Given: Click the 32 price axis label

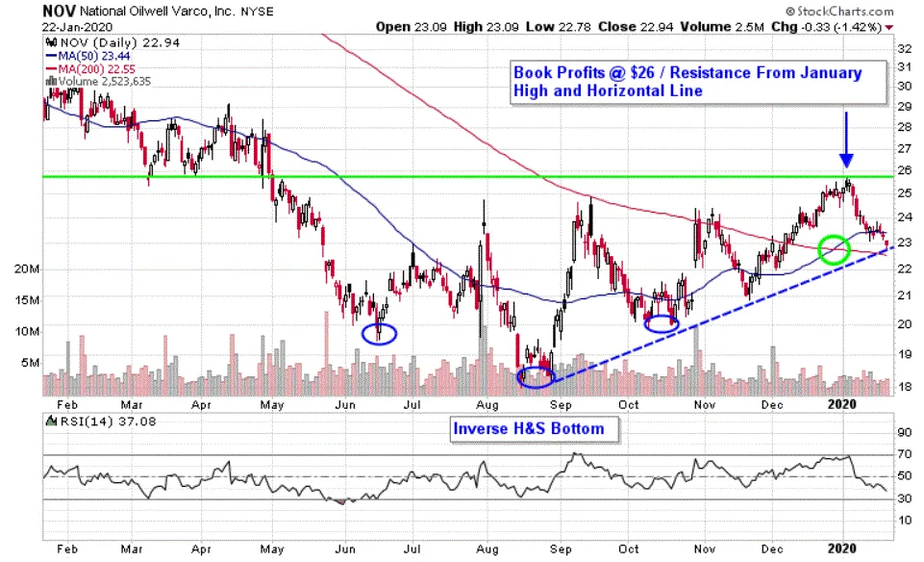Looking at the screenshot, I should [905, 48].
